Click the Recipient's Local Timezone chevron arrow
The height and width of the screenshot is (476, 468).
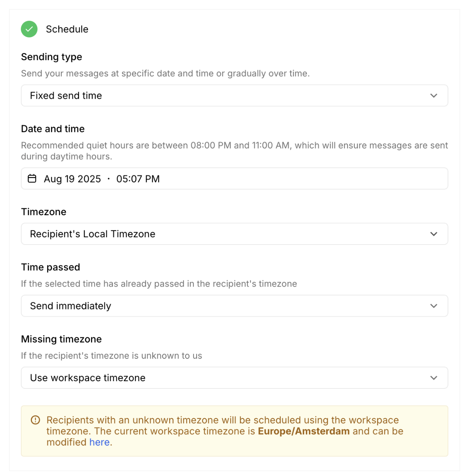click(x=434, y=234)
